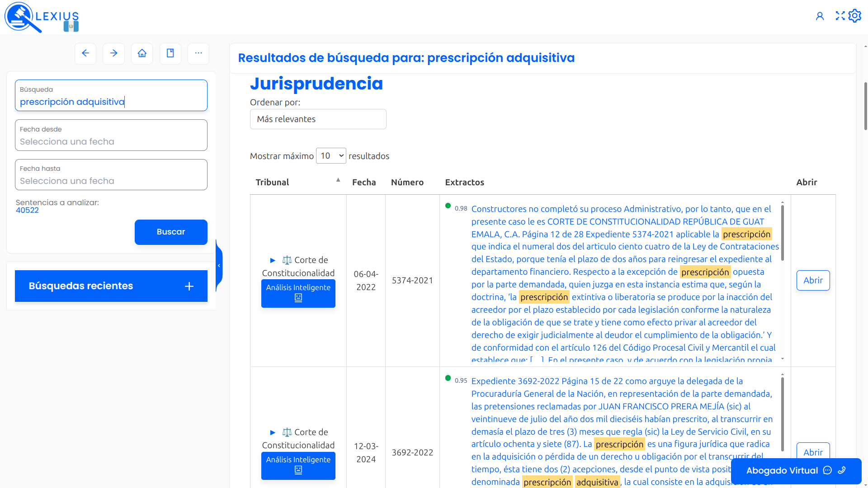868x488 pixels.
Task: Open the chat icon on Abogado Virtual
Action: coord(827,470)
